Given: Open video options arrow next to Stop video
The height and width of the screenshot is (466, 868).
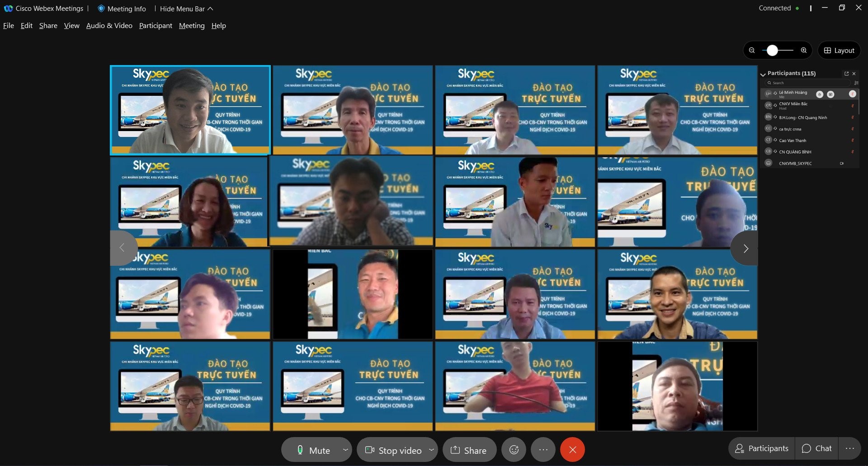Looking at the screenshot, I should (x=431, y=450).
